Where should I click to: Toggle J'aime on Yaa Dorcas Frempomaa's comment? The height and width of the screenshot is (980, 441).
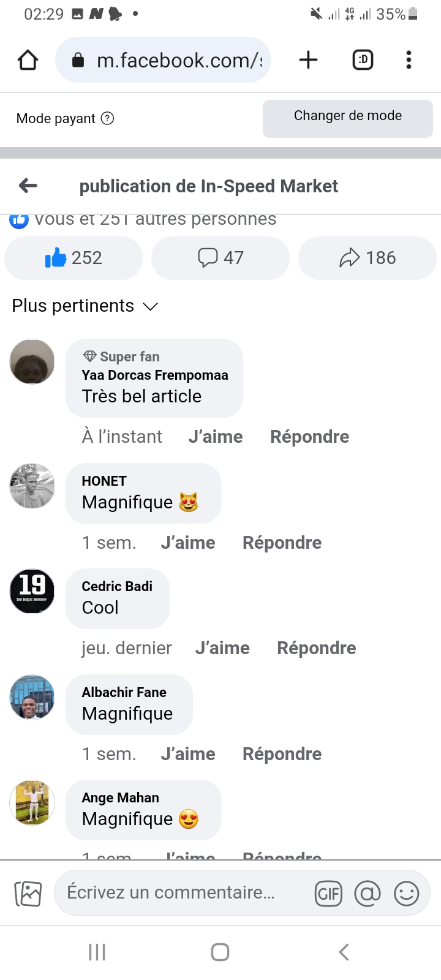216,437
